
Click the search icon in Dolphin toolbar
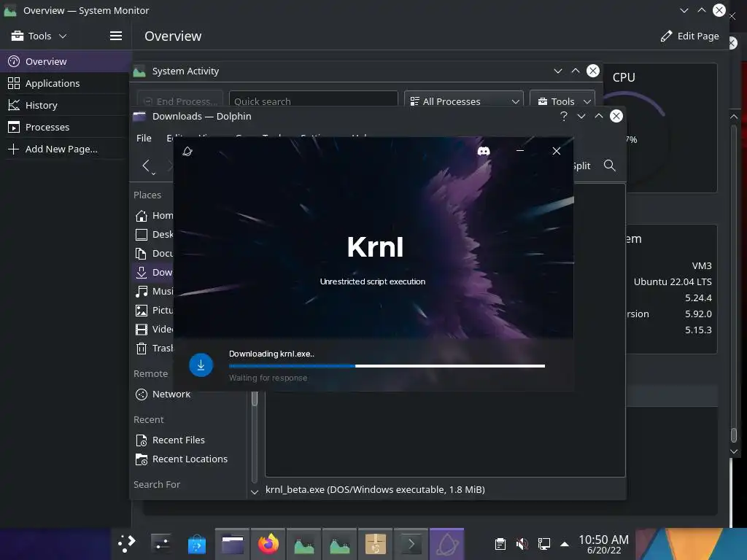click(x=609, y=166)
